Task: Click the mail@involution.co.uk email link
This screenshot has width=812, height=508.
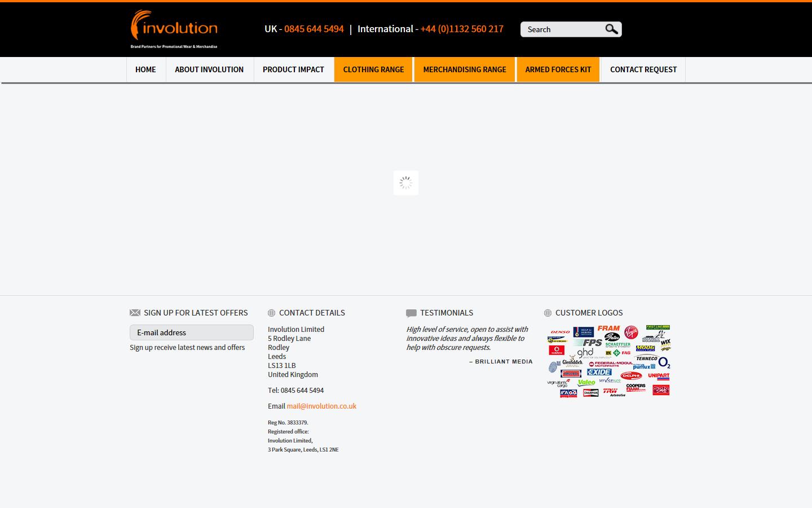Action: coord(321,406)
